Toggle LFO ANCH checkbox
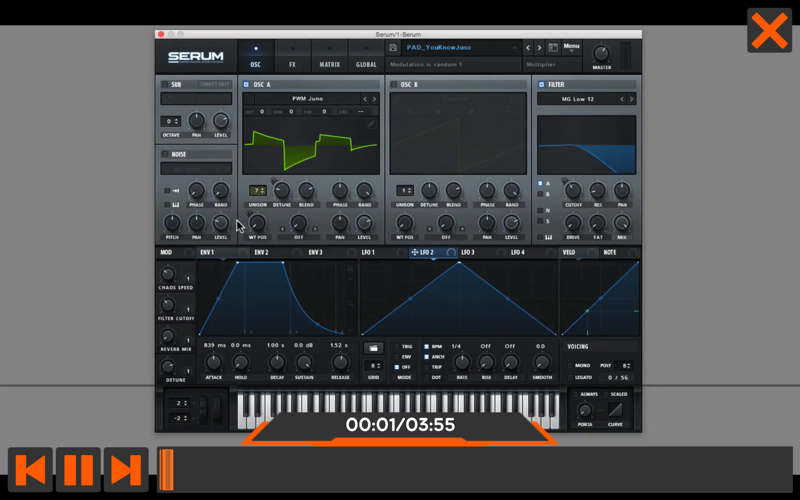The width and height of the screenshot is (800, 500). [427, 357]
